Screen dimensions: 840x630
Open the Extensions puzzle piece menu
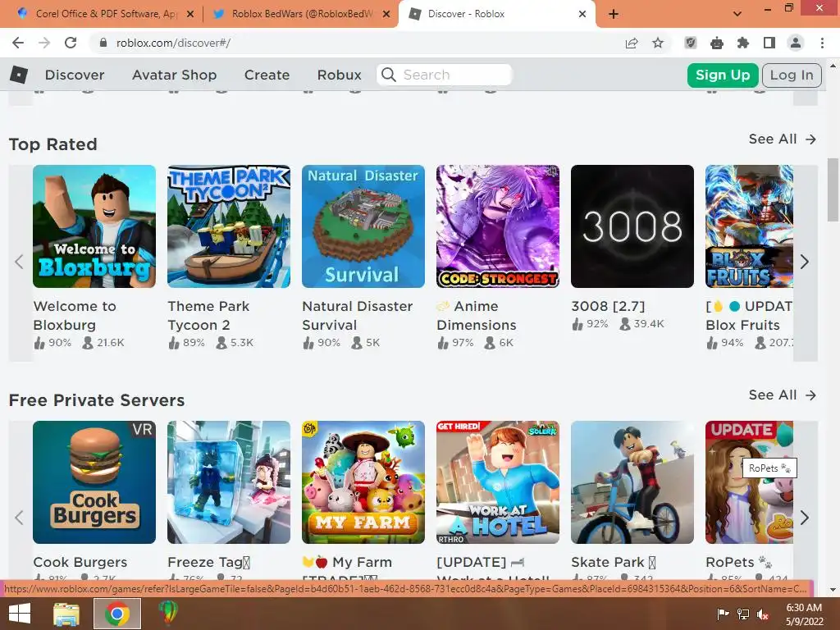pos(743,43)
